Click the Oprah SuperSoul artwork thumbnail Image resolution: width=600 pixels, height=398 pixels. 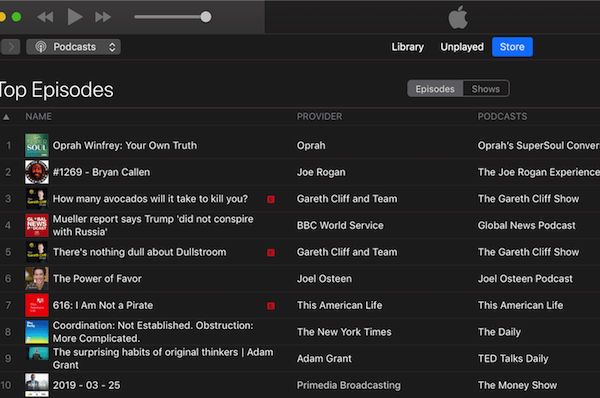37,145
